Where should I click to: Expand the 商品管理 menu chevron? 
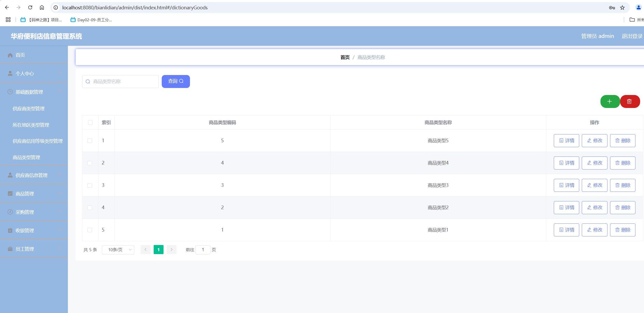pyautogui.click(x=60, y=193)
